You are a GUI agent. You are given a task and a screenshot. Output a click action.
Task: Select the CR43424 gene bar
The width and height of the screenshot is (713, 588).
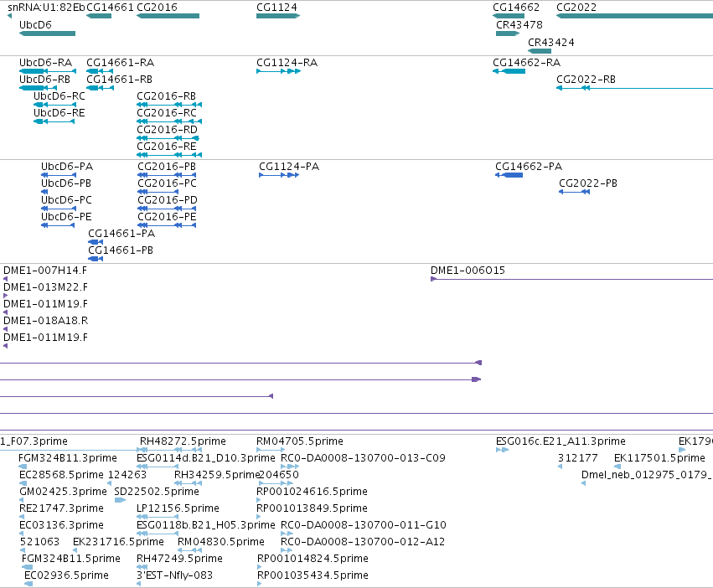click(x=540, y=51)
